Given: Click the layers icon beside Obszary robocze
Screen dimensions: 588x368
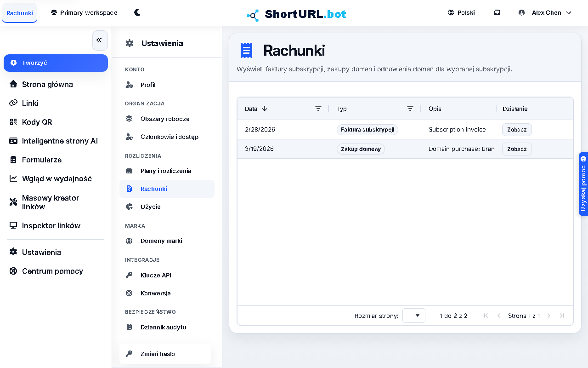Looking at the screenshot, I should 130,119.
